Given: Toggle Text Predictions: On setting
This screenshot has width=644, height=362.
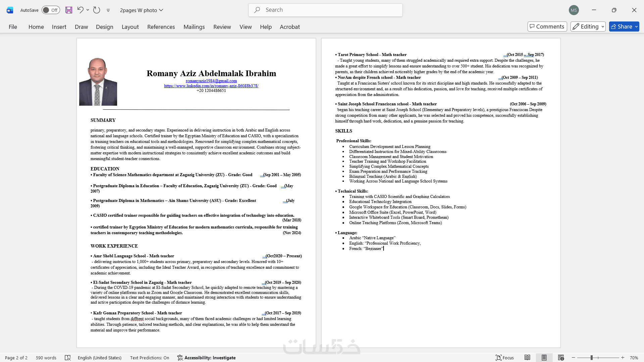Looking at the screenshot, I should click(150, 358).
